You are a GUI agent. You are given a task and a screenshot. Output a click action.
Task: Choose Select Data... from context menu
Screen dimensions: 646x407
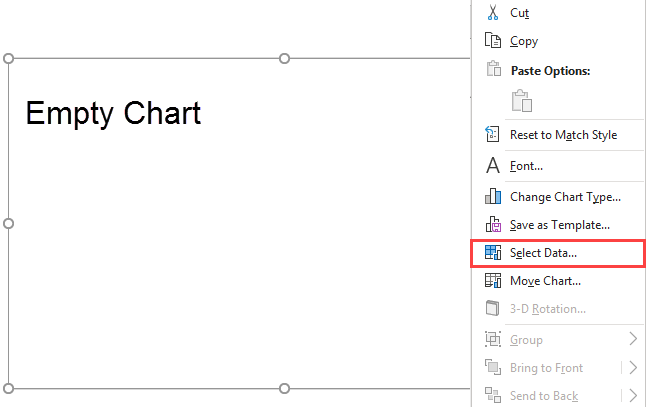pyautogui.click(x=543, y=253)
